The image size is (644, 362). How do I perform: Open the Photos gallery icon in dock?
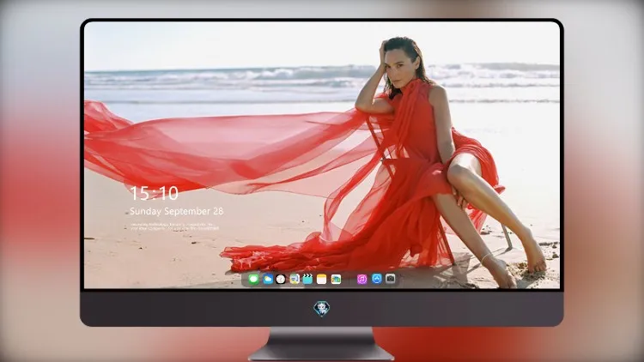click(x=336, y=279)
